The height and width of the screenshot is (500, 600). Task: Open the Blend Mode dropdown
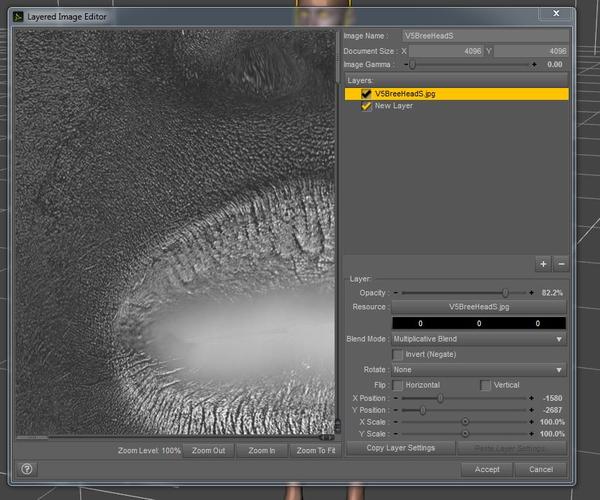tap(479, 339)
